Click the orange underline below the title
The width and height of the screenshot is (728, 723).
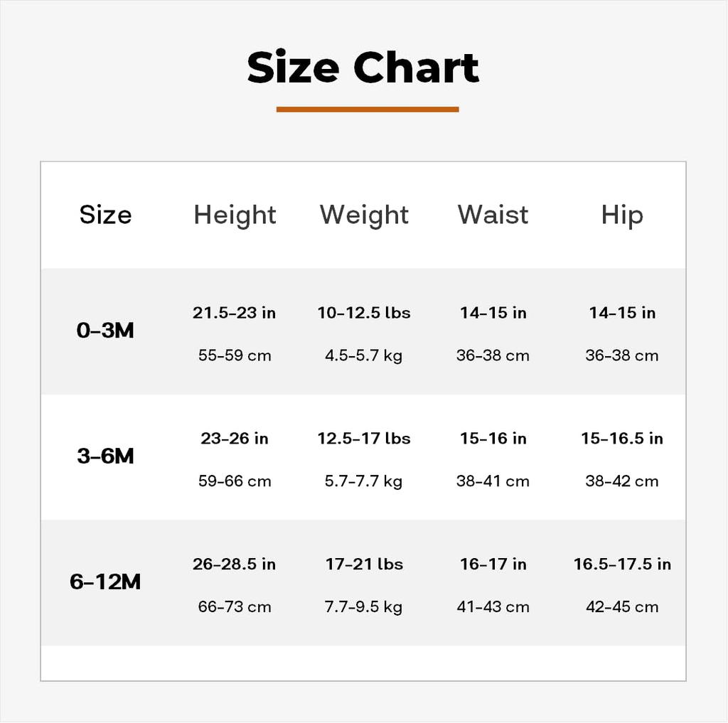point(367,109)
